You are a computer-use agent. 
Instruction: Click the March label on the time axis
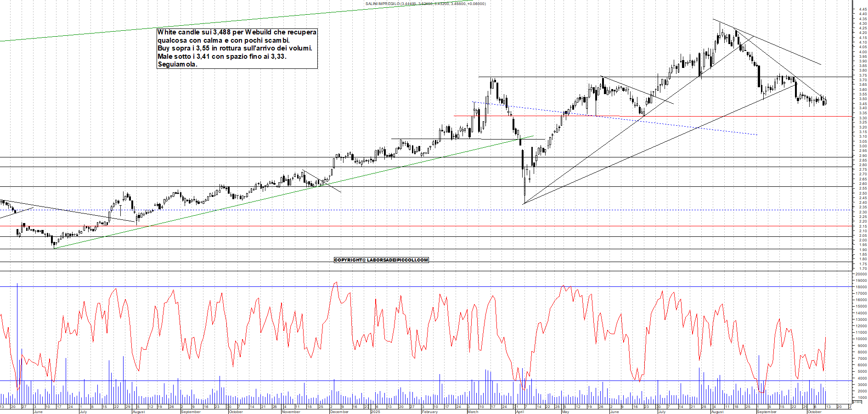click(x=473, y=412)
